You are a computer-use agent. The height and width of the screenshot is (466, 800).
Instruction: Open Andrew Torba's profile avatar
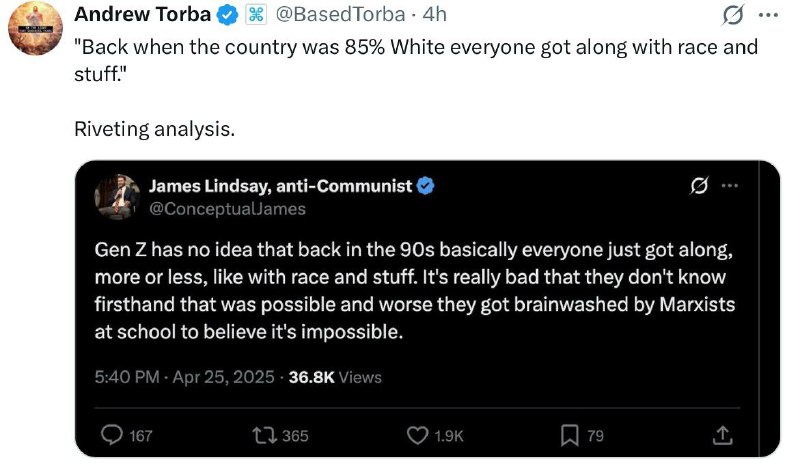point(35,29)
